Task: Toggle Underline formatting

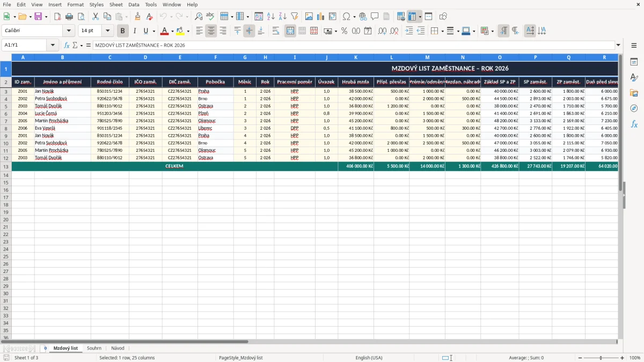Action: 145,31
